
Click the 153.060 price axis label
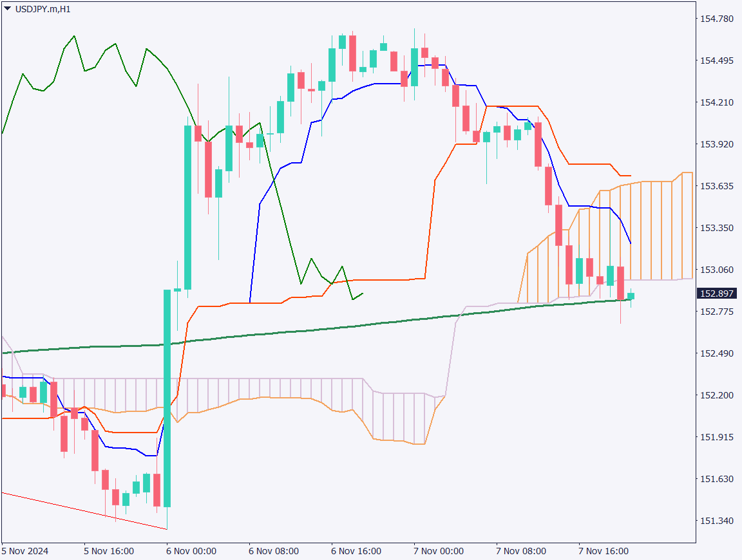[x=716, y=270]
